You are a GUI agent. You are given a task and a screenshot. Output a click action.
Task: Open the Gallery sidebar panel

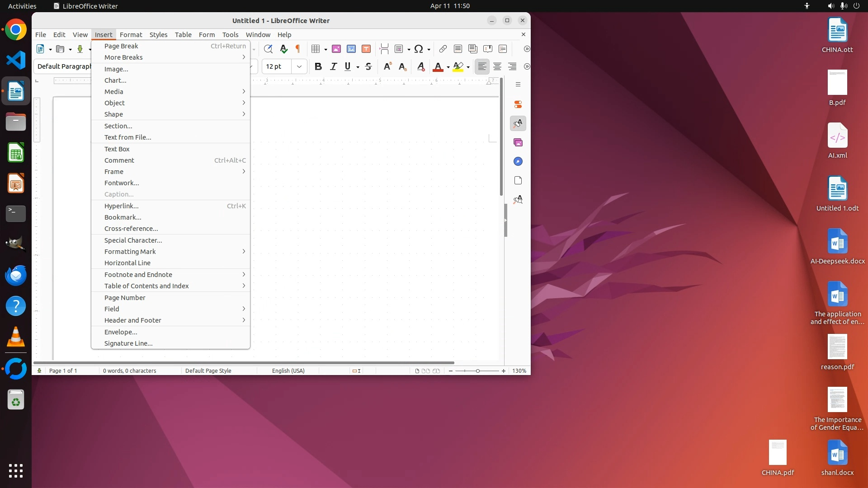tap(518, 142)
